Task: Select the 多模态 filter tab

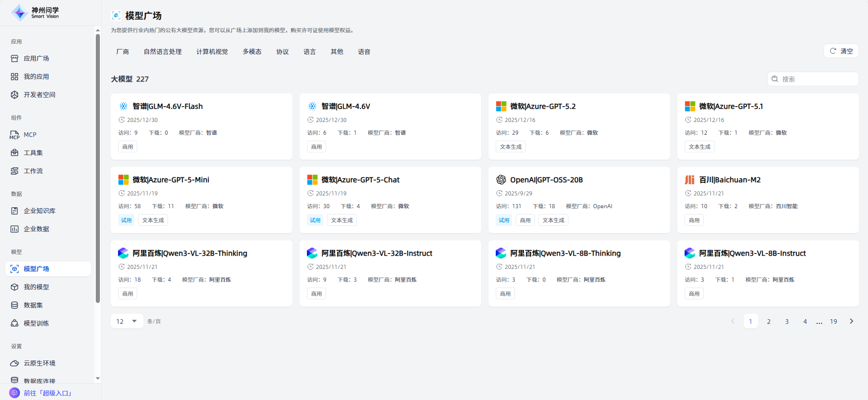Action: point(252,52)
